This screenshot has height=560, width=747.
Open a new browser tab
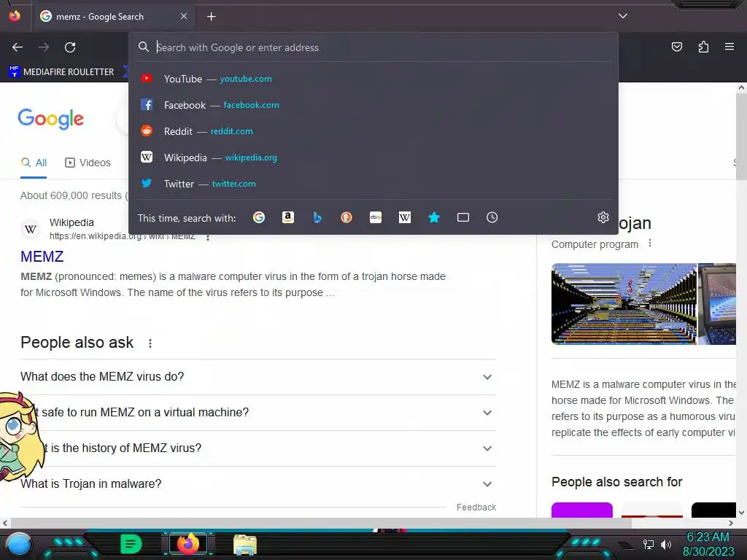coord(211,17)
